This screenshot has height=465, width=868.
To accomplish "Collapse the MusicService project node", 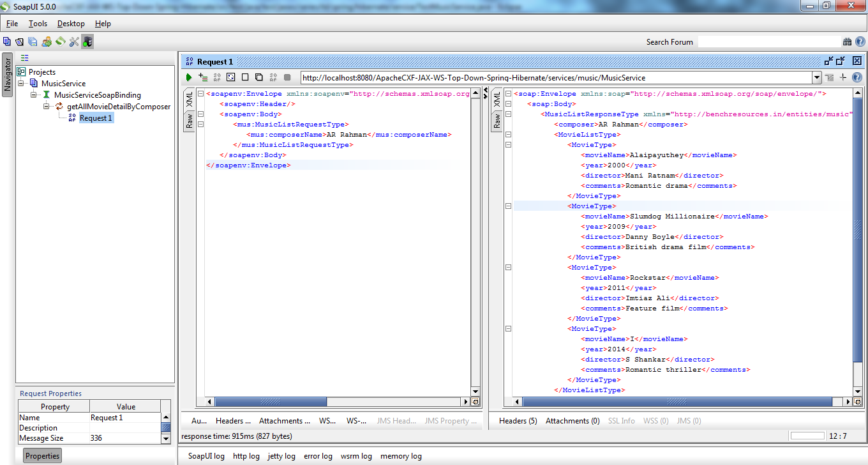I will pos(22,82).
